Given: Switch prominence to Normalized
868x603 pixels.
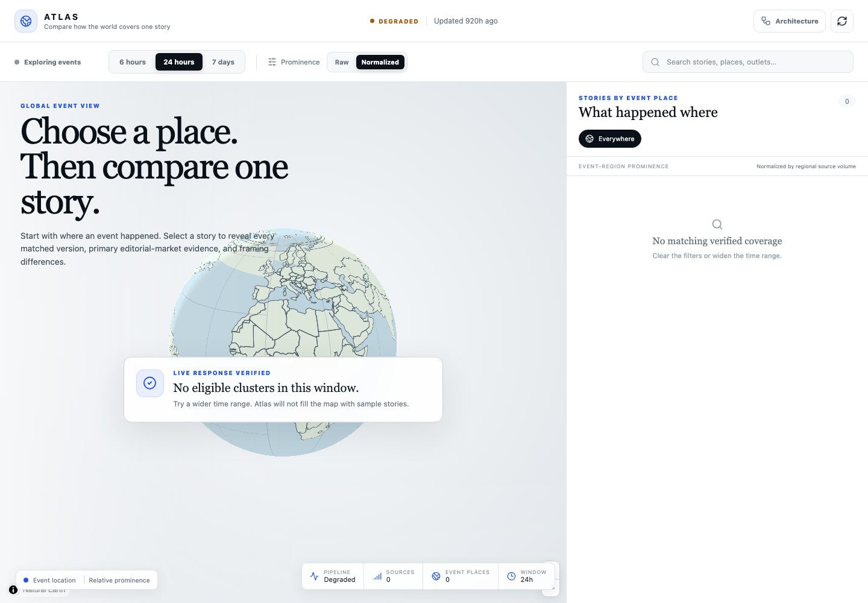Looking at the screenshot, I should point(380,62).
